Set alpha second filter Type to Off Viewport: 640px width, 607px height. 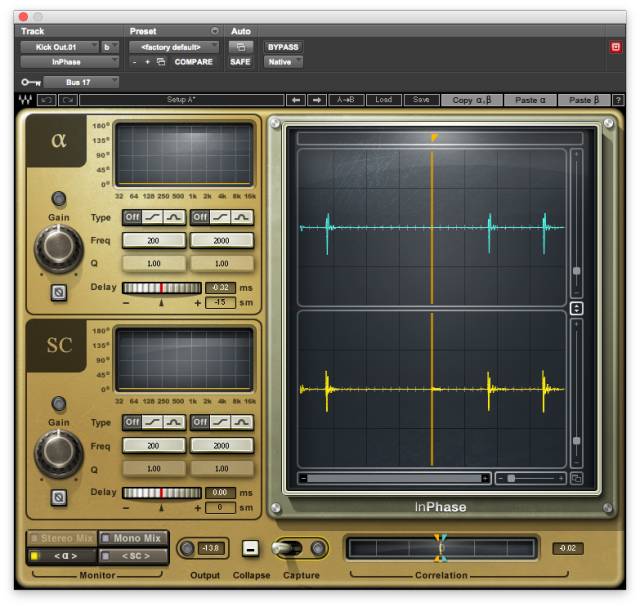tap(200, 217)
